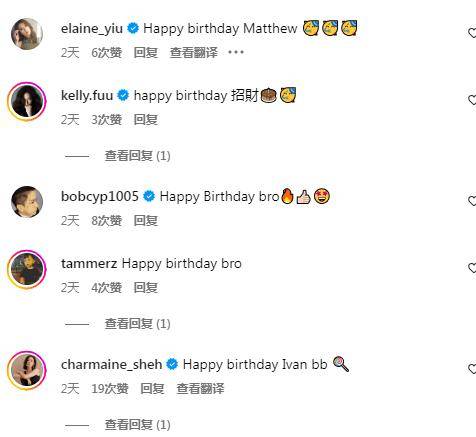
Task: Expand replies under kelly.fuu's comment
Action: (137, 156)
